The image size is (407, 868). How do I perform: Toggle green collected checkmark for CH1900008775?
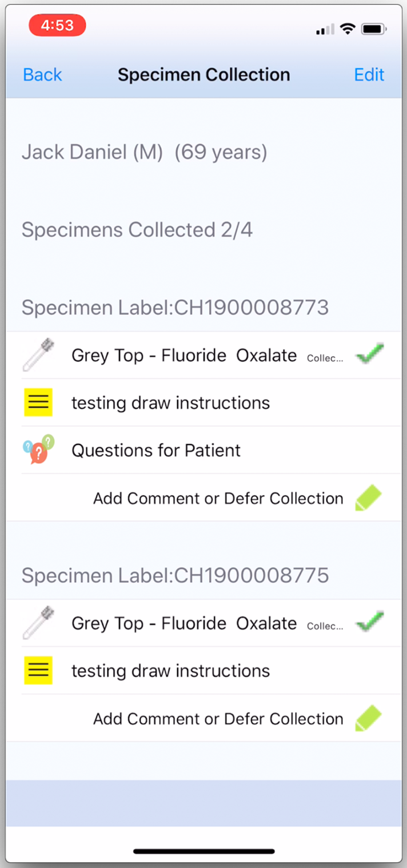coord(369,622)
